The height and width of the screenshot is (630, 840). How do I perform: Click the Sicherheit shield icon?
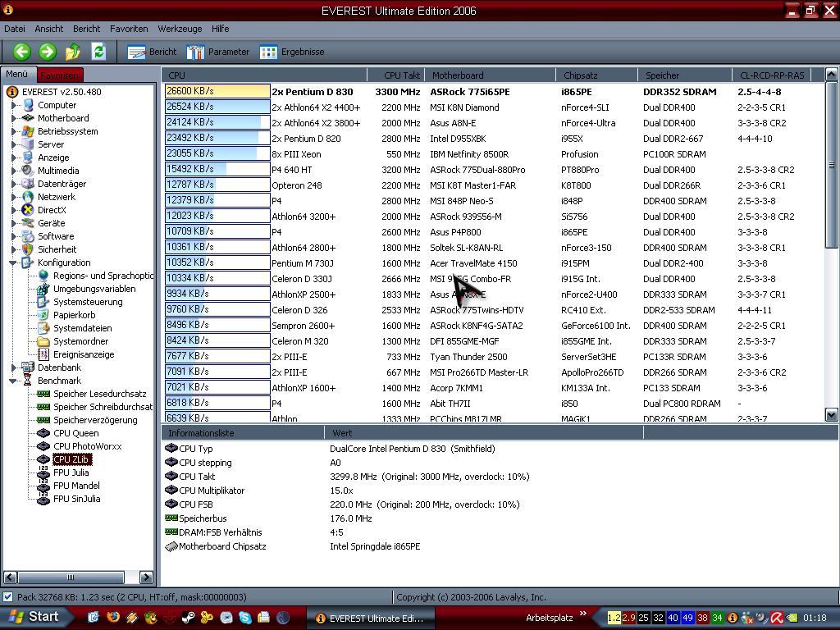[x=28, y=249]
